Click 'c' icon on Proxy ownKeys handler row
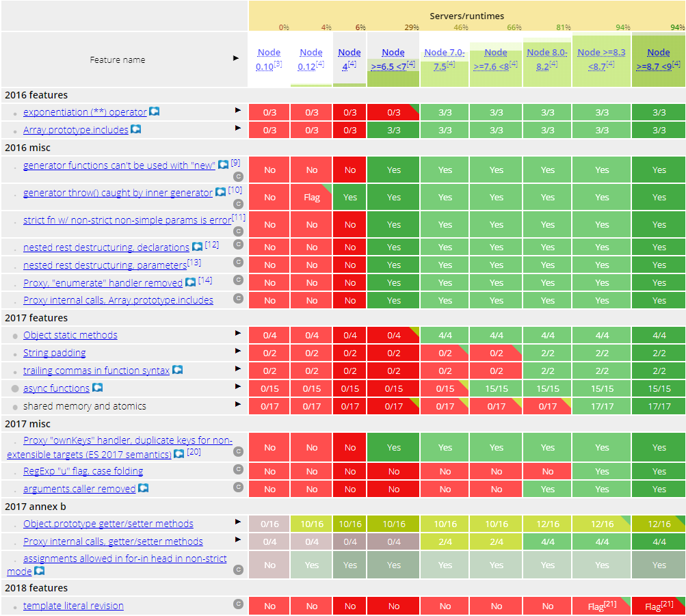The image size is (686, 616). 238,451
